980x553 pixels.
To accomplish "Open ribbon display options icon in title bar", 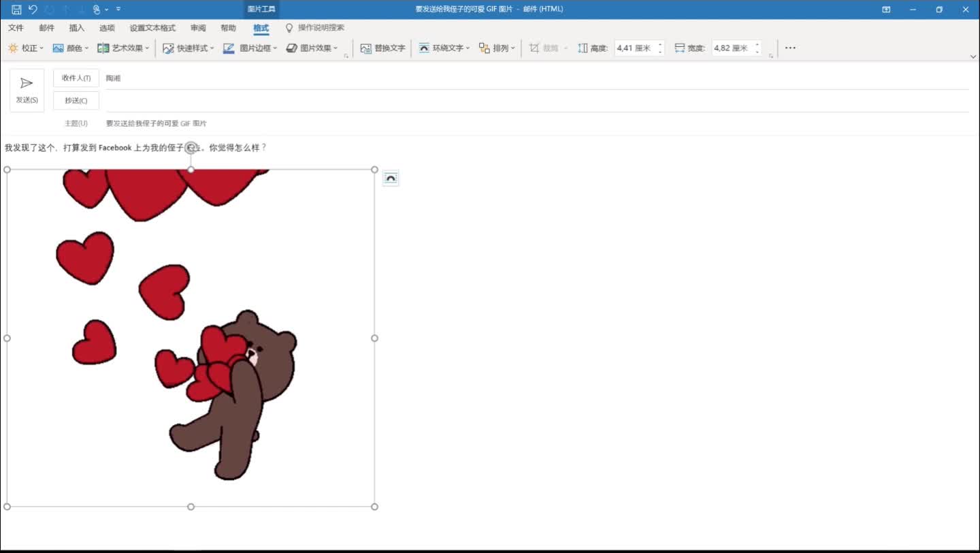I will 886,10.
